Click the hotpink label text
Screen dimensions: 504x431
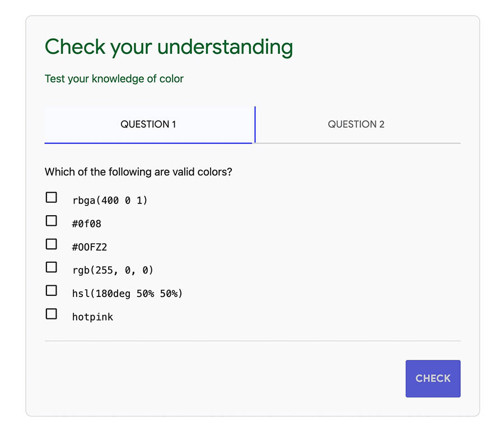click(x=92, y=317)
